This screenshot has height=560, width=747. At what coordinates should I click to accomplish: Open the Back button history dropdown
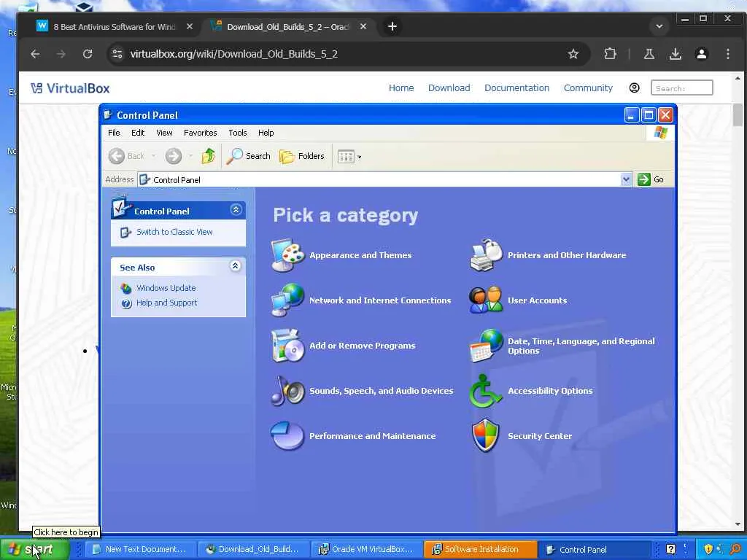(x=153, y=156)
